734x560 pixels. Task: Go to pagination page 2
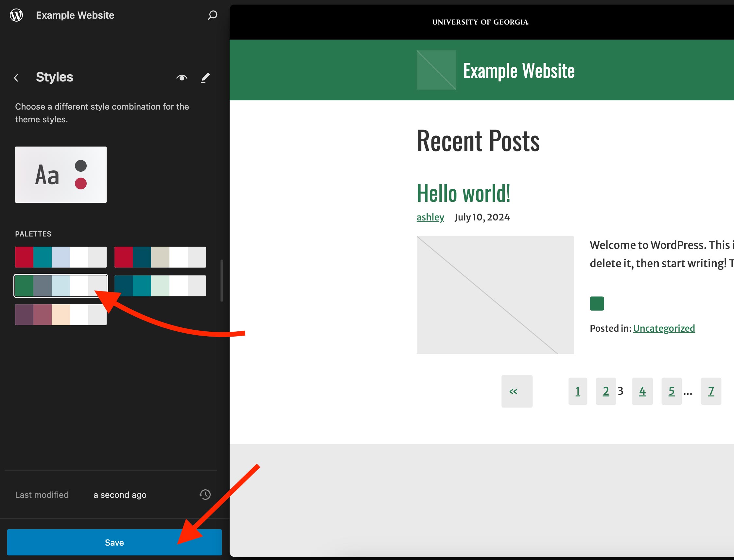click(606, 391)
